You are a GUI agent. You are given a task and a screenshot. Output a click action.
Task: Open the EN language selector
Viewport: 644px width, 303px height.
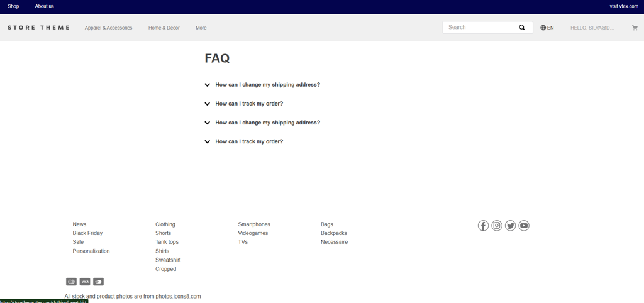(x=547, y=28)
